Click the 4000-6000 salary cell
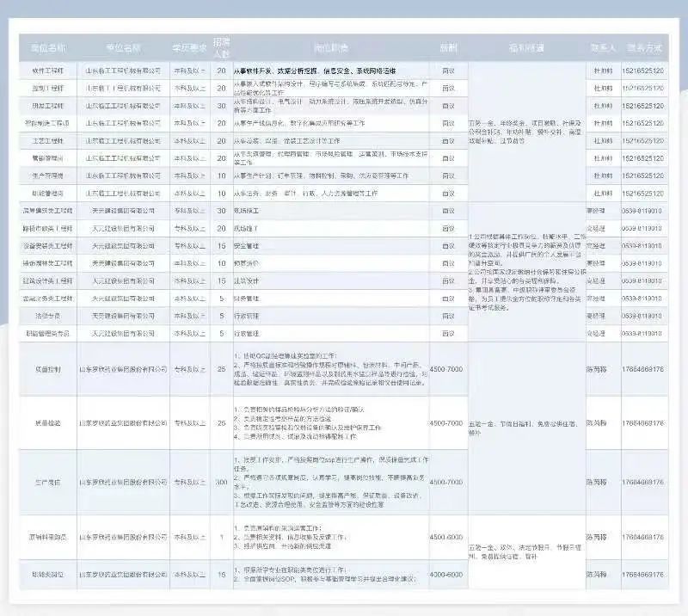Viewport: 688px width, 616px height. (446, 575)
